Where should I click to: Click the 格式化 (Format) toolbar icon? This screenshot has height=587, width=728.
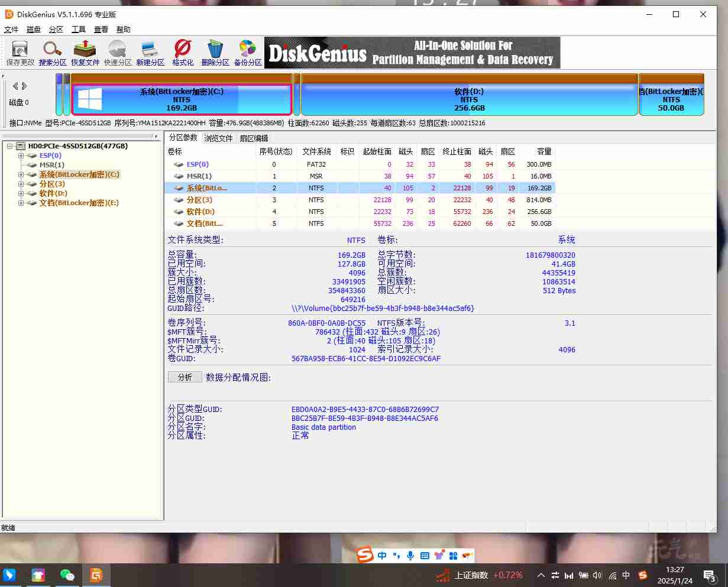183,53
